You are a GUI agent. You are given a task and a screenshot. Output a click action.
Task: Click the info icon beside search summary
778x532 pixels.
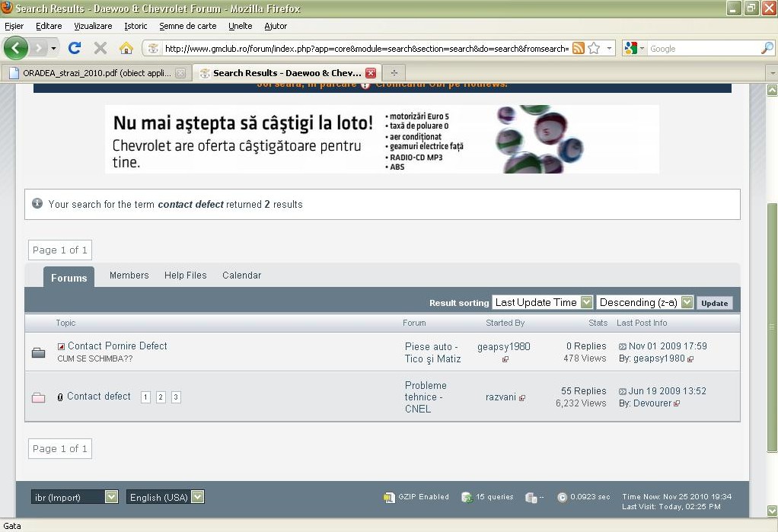click(x=37, y=203)
